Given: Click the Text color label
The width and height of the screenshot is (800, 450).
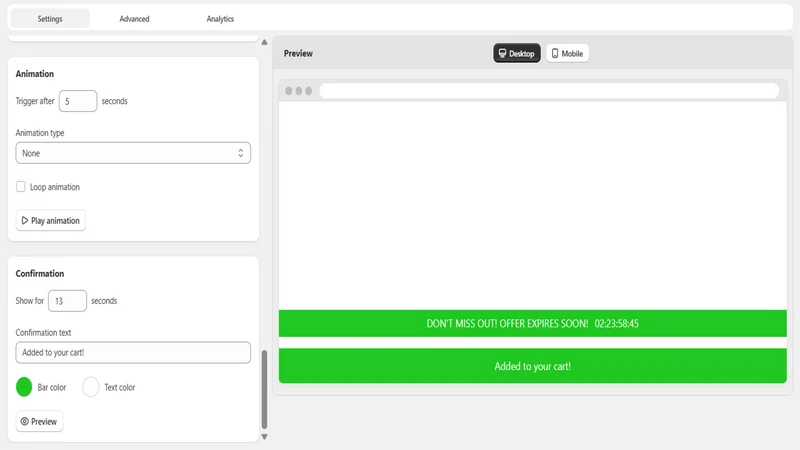Looking at the screenshot, I should click(120, 387).
